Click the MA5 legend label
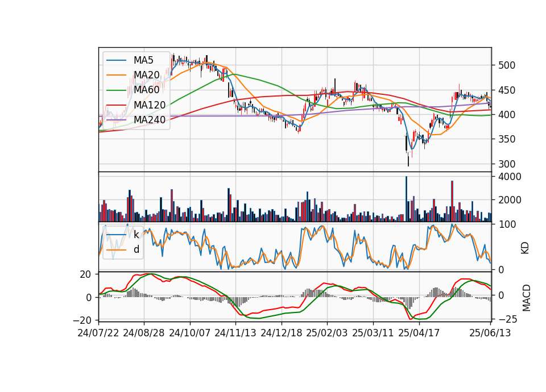The height and width of the screenshot is (392, 546). (x=143, y=60)
